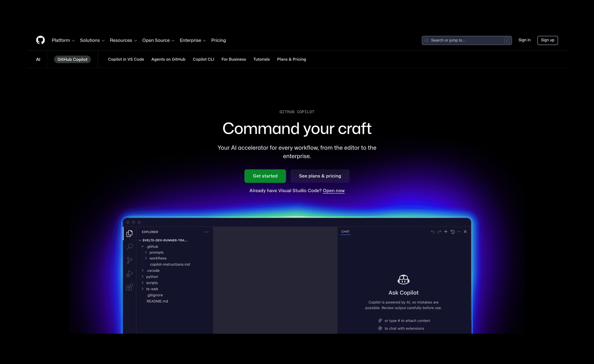Go to Agents on GitHub
Image resolution: width=594 pixels, height=364 pixels.
click(x=168, y=59)
